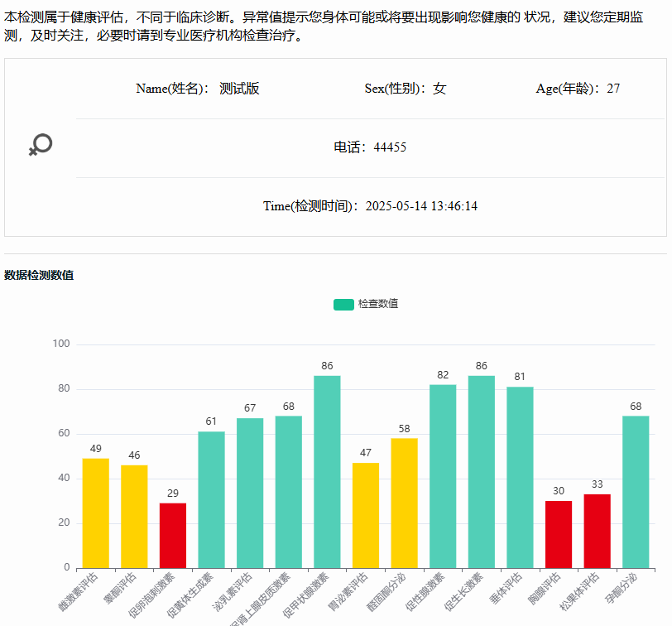Click the female gender symbol icon
The width and height of the screenshot is (672, 626).
[x=40, y=146]
